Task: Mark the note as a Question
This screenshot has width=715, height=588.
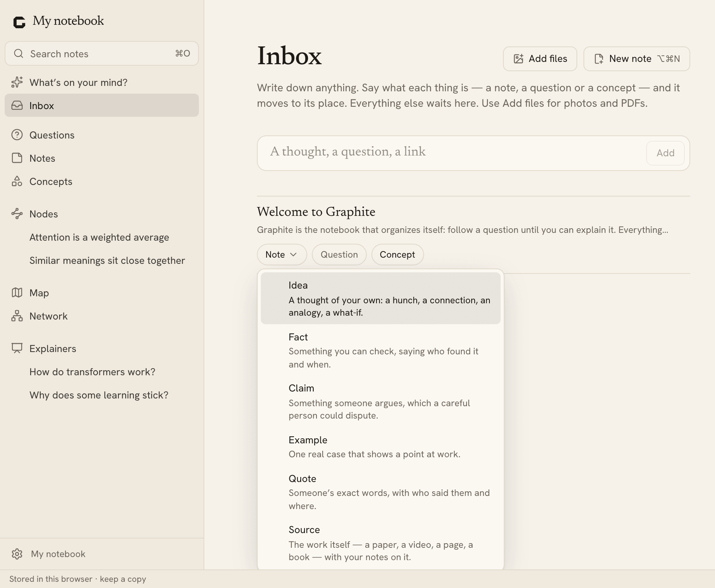Action: [x=339, y=255]
